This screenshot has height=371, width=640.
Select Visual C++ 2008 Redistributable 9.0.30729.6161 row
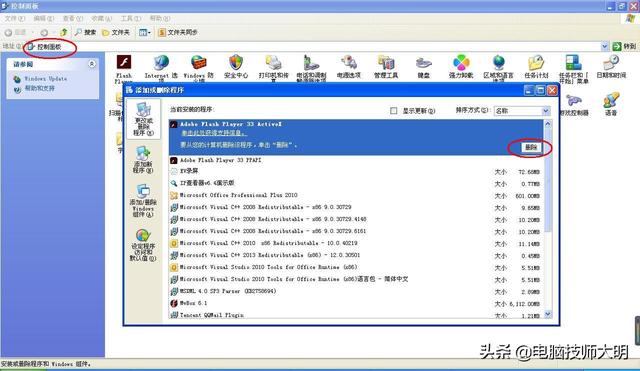(x=356, y=231)
